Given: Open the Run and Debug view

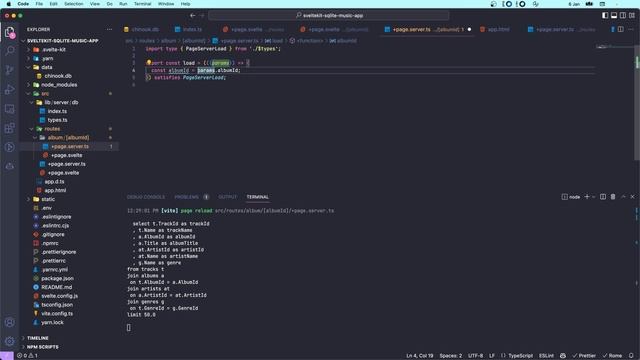Looking at the screenshot, I should pyautogui.click(x=9, y=89).
